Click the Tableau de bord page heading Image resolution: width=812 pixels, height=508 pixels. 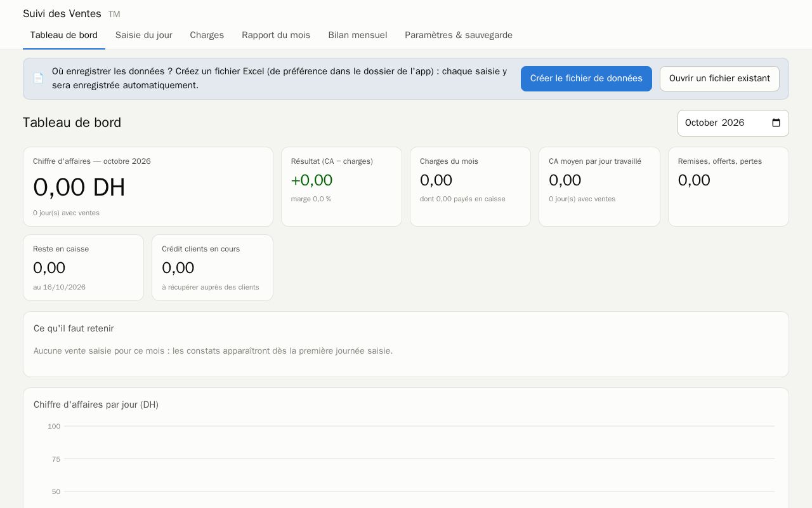pyautogui.click(x=72, y=123)
